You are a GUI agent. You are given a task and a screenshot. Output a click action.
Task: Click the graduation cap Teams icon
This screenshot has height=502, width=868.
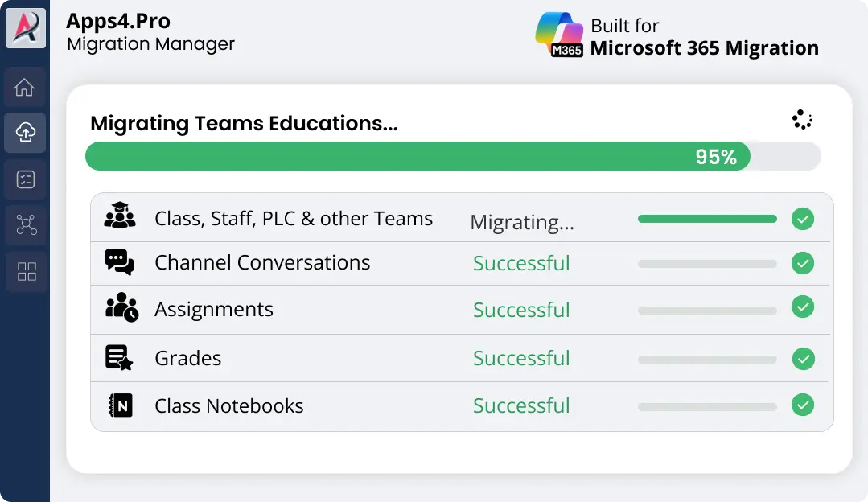tap(120, 216)
